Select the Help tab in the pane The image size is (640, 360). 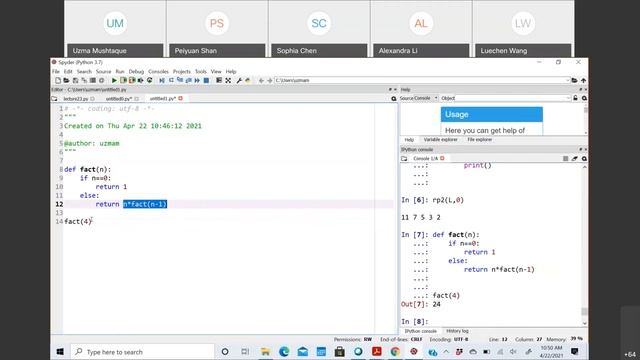(409, 140)
